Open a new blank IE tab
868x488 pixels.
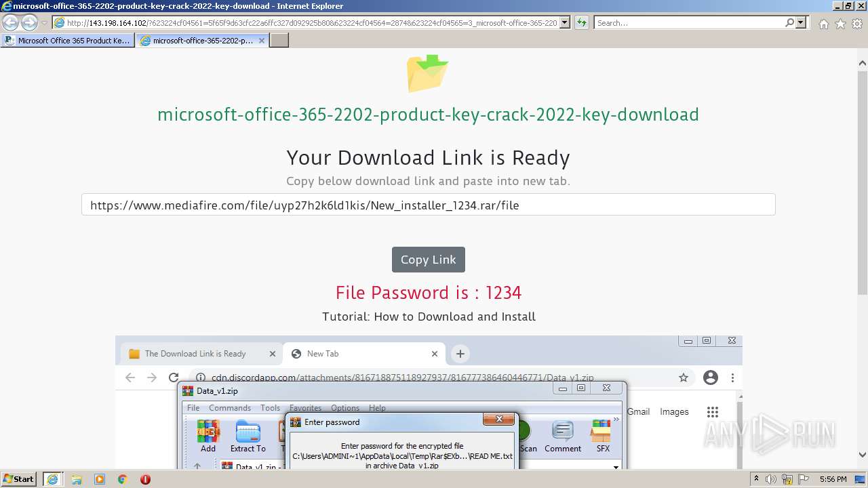[x=279, y=41]
